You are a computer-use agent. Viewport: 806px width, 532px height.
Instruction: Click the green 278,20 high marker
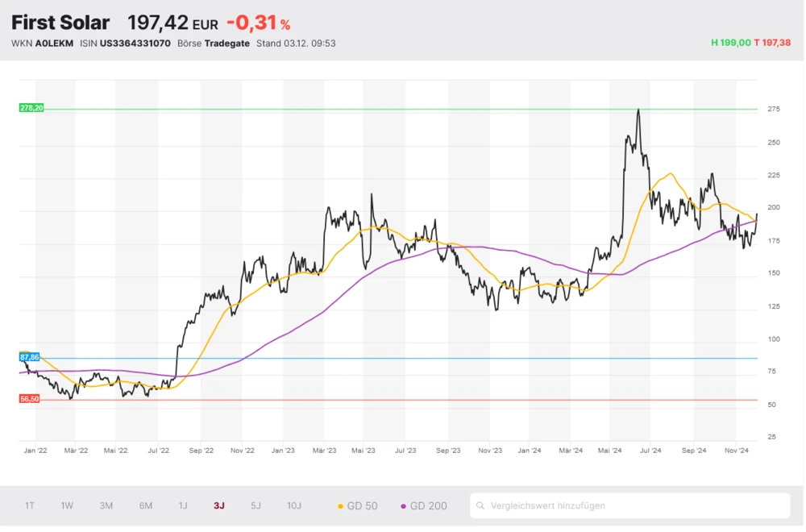click(31, 107)
